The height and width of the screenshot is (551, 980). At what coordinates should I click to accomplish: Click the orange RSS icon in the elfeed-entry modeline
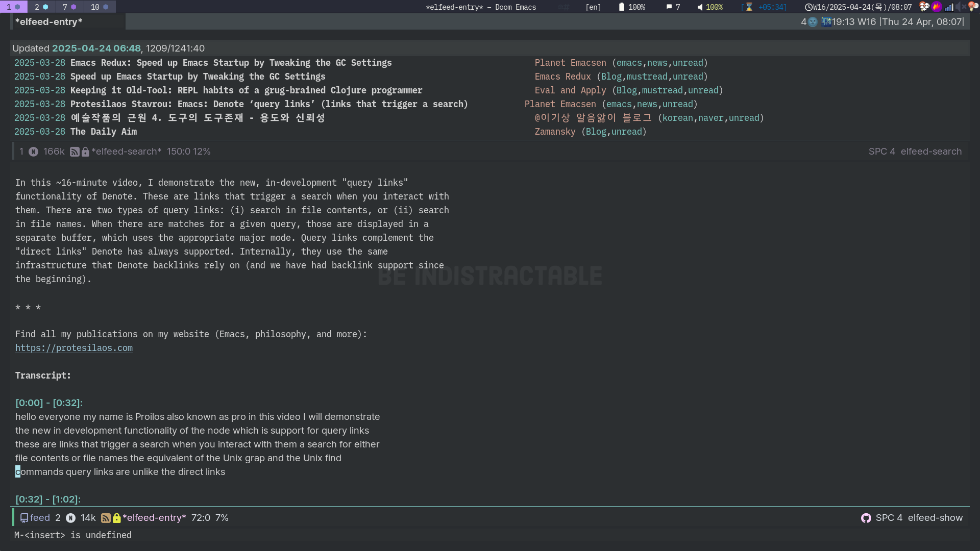106,518
